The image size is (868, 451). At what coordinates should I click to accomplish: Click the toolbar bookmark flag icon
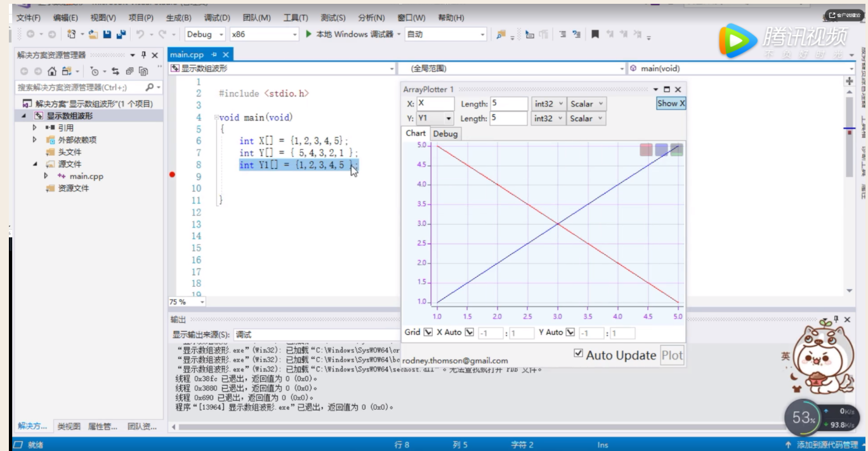pos(595,34)
